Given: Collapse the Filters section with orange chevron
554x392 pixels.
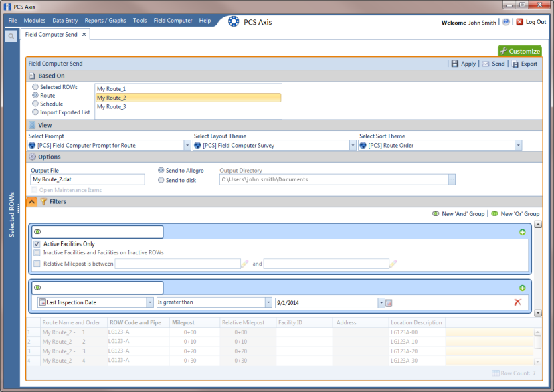Looking at the screenshot, I should tap(32, 201).
